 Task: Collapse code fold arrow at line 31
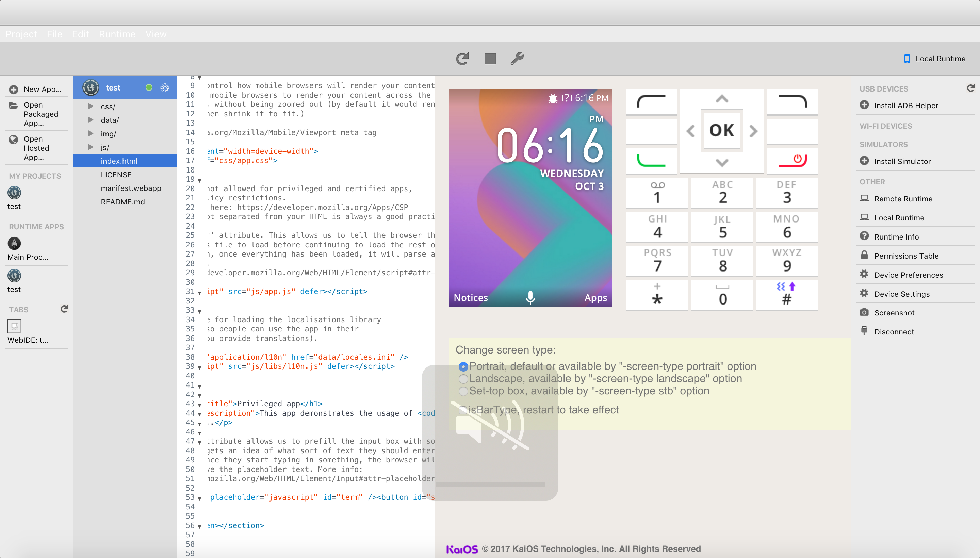(x=200, y=293)
